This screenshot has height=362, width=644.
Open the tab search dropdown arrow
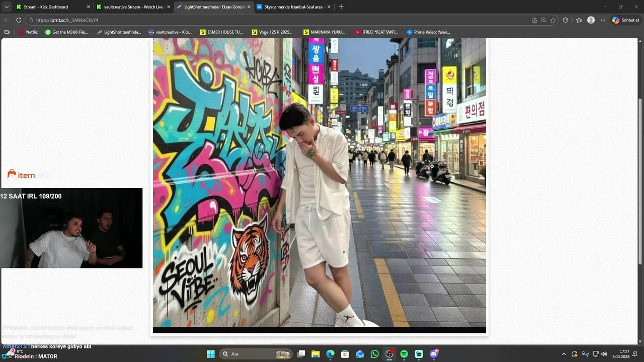(x=7, y=7)
